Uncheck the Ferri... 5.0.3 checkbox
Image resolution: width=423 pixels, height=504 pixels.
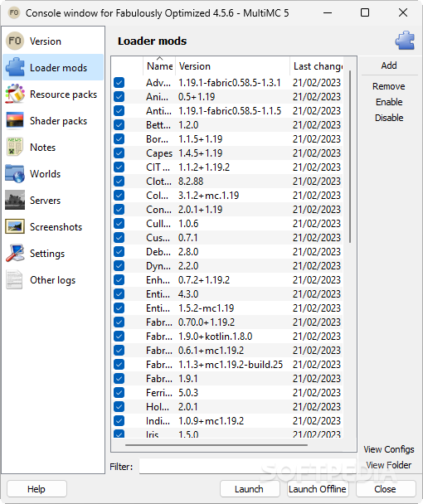[119, 392]
